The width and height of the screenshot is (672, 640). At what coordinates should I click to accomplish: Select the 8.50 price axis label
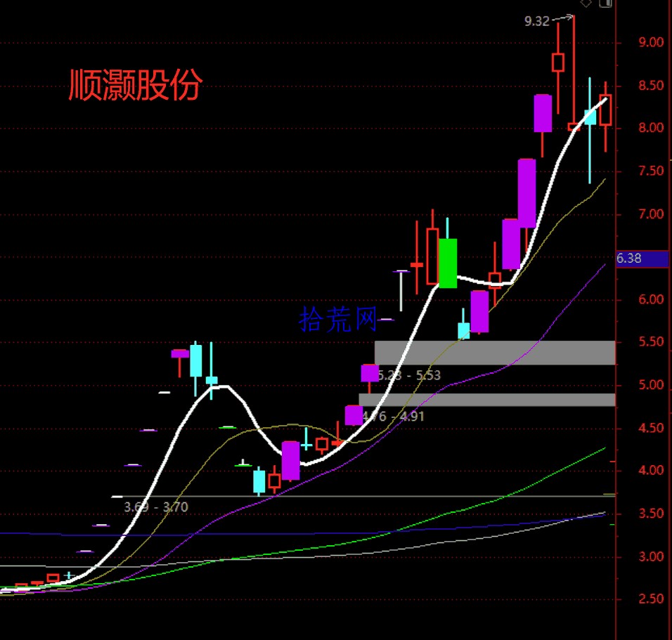click(x=651, y=86)
